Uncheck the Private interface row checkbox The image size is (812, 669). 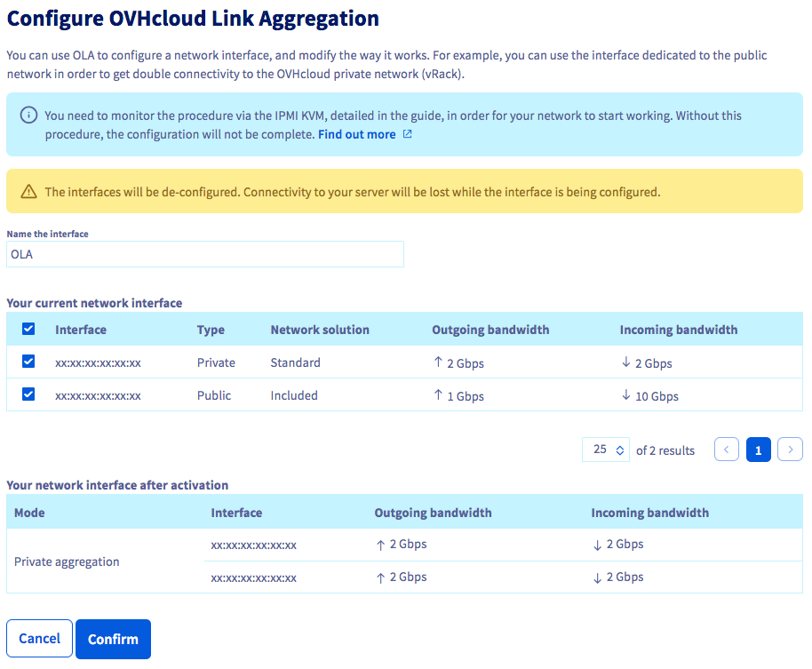(28, 362)
